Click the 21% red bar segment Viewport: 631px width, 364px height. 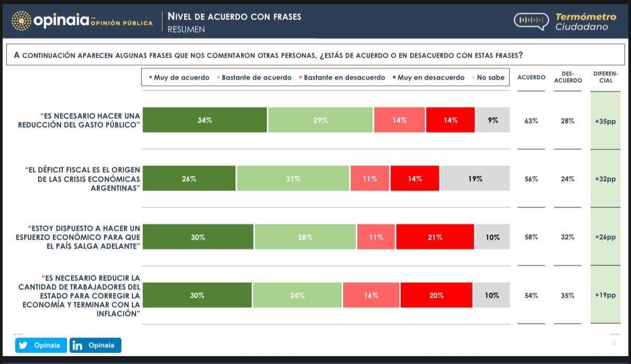(435, 237)
